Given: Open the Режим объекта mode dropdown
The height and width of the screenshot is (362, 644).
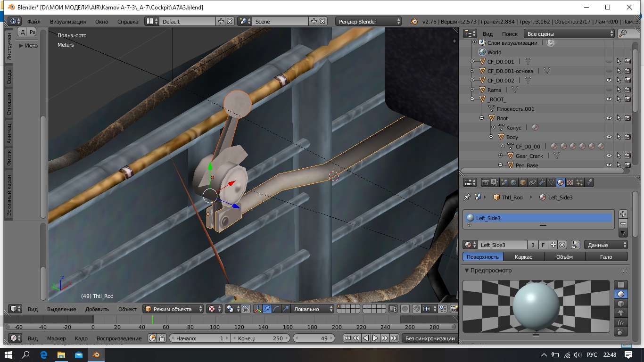Looking at the screenshot, I should pyautogui.click(x=173, y=309).
